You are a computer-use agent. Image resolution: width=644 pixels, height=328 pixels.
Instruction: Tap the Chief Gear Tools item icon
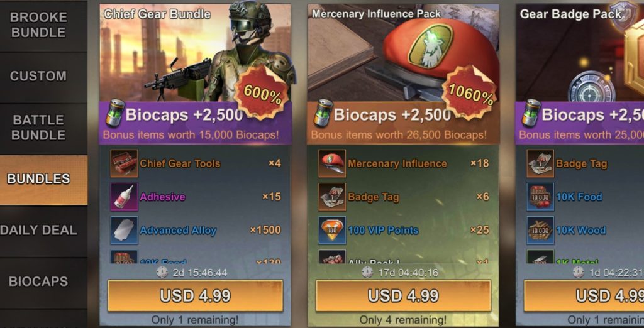124,163
